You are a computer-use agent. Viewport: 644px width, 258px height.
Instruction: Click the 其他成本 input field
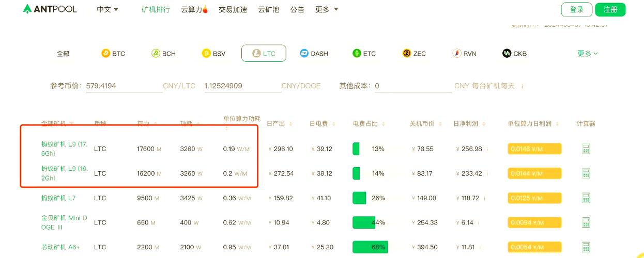coord(412,86)
